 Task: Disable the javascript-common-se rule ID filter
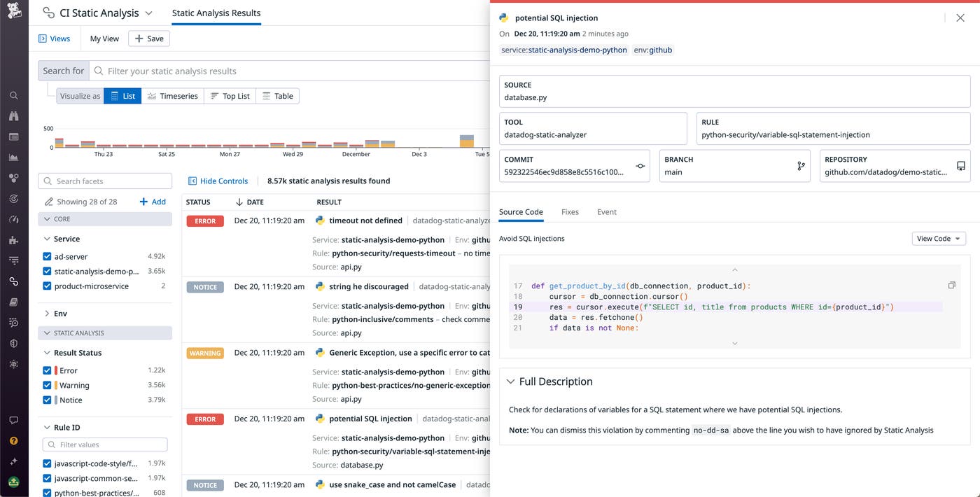[47, 477]
